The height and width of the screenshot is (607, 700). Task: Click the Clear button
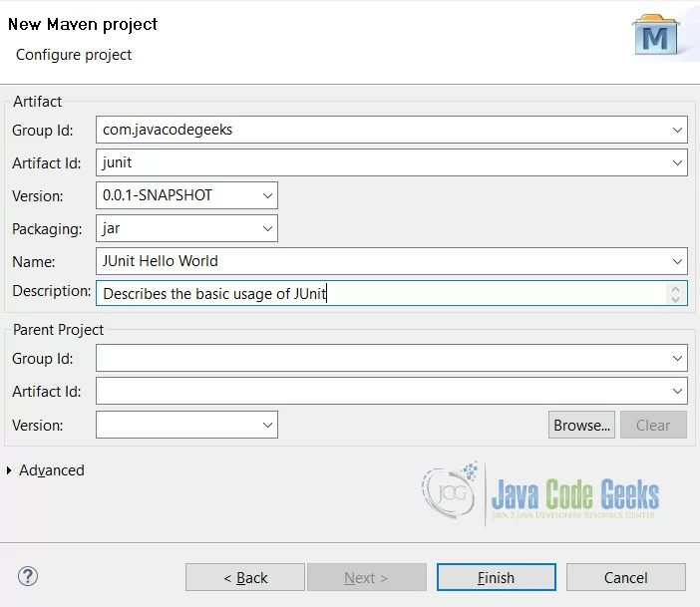tap(653, 425)
